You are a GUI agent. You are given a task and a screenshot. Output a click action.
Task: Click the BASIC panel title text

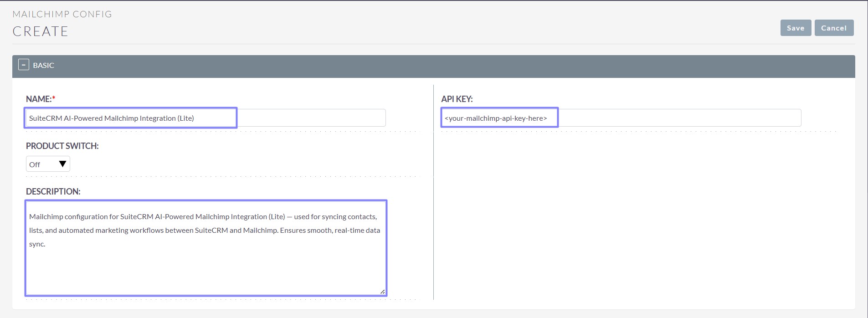[43, 66]
